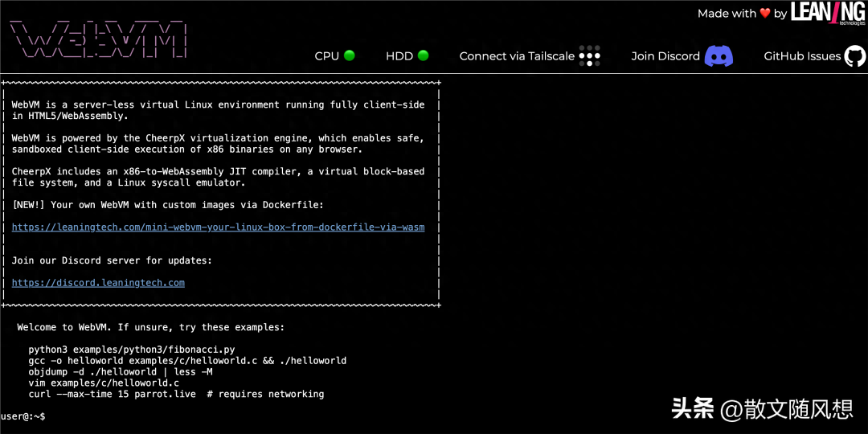Click 'WebVM is a server-less virtual Linux' line
868x434 pixels.
pyautogui.click(x=218, y=104)
